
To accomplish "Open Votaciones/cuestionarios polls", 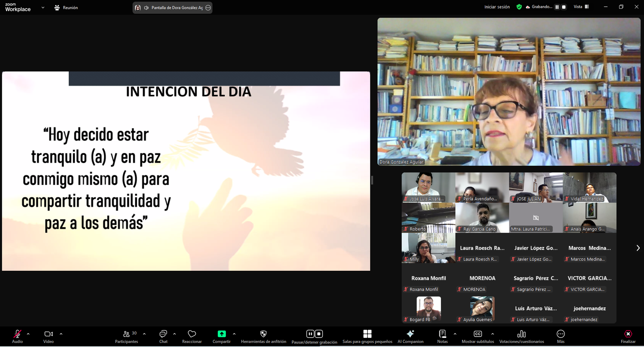I will click(521, 336).
